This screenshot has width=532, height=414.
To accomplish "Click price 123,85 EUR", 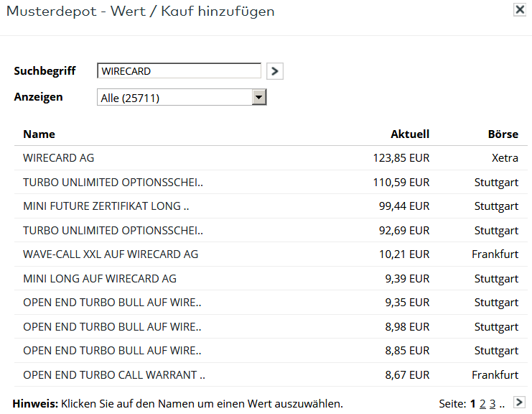I will point(401,158).
